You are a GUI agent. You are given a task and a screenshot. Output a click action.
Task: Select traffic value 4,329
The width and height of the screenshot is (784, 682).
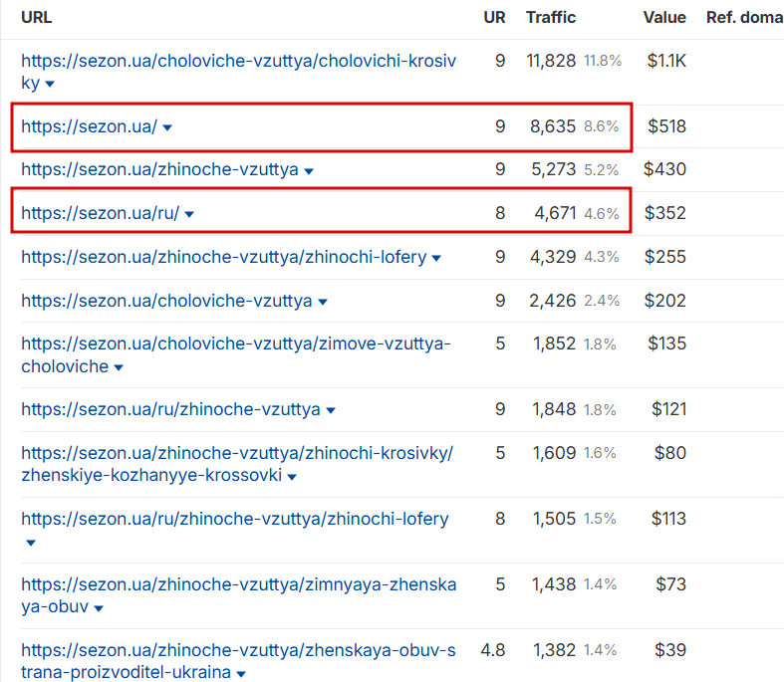point(553,257)
